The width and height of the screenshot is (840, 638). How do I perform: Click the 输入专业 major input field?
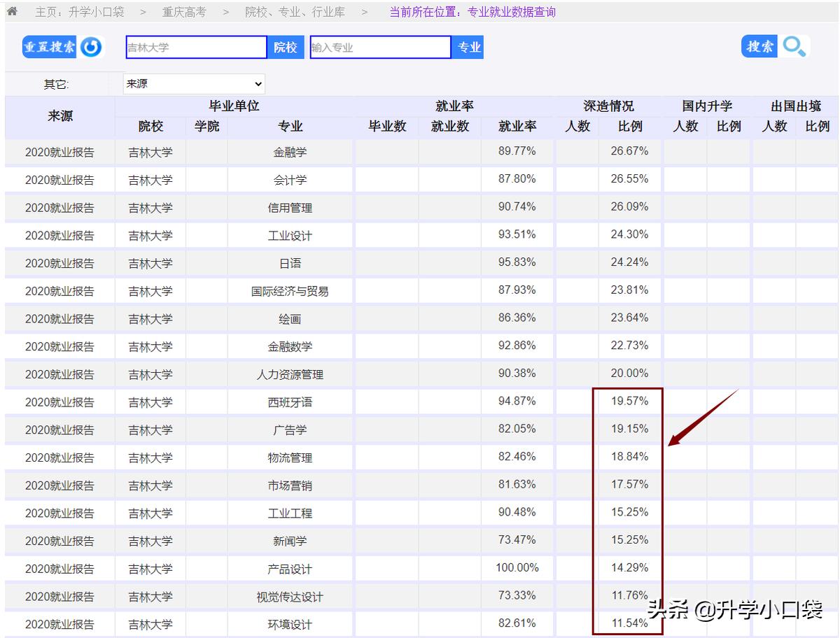pyautogui.click(x=380, y=47)
